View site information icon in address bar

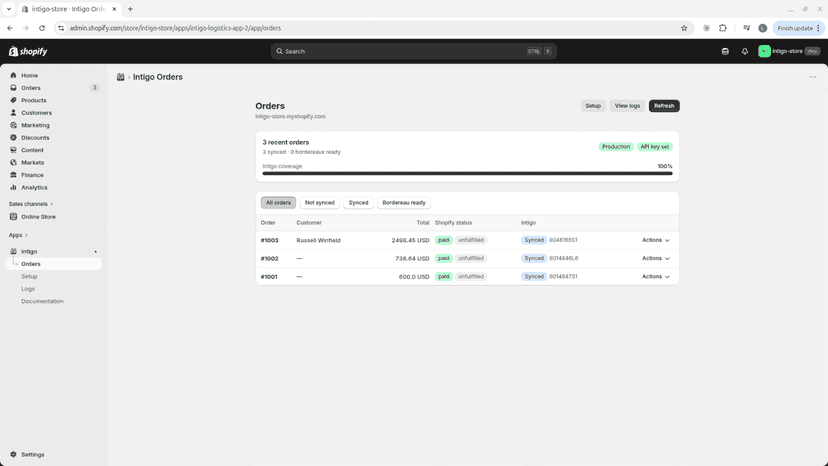(x=61, y=28)
